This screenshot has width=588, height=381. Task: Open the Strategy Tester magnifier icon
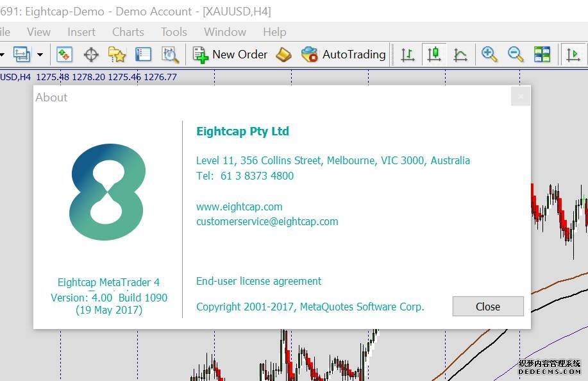pyautogui.click(x=171, y=55)
